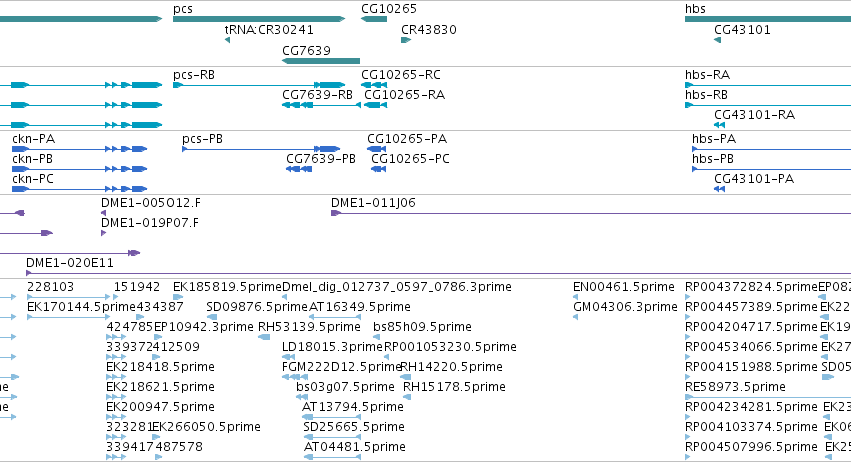Click the hbs-RA transcript line
851x462 pixels.
(x=768, y=85)
